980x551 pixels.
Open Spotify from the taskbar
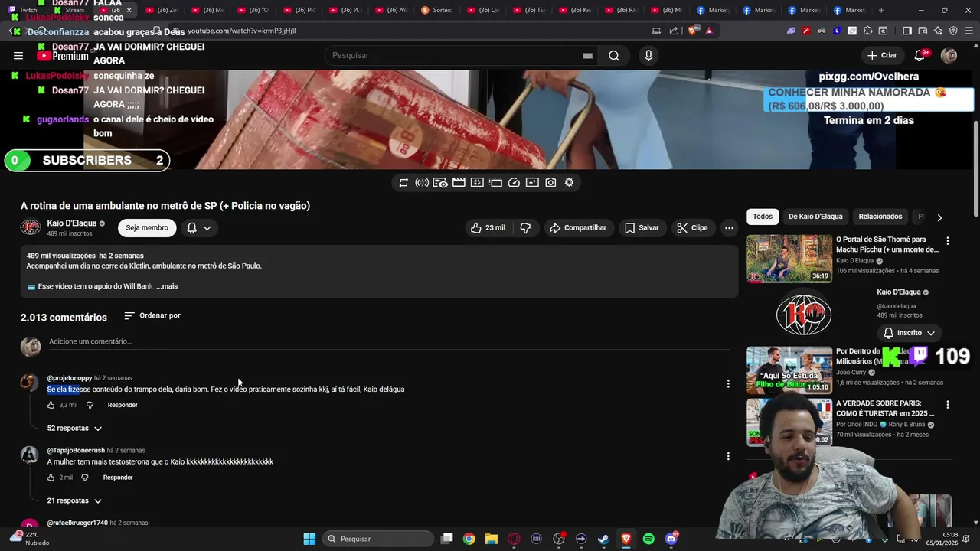point(648,539)
